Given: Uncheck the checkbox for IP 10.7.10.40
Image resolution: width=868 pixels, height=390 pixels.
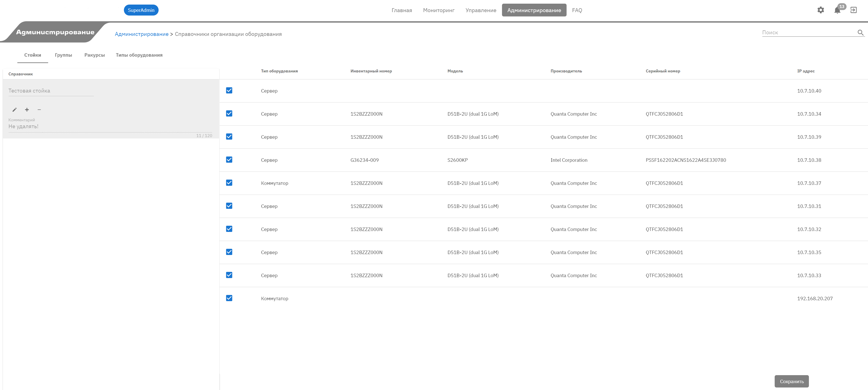Looking at the screenshot, I should point(229,90).
